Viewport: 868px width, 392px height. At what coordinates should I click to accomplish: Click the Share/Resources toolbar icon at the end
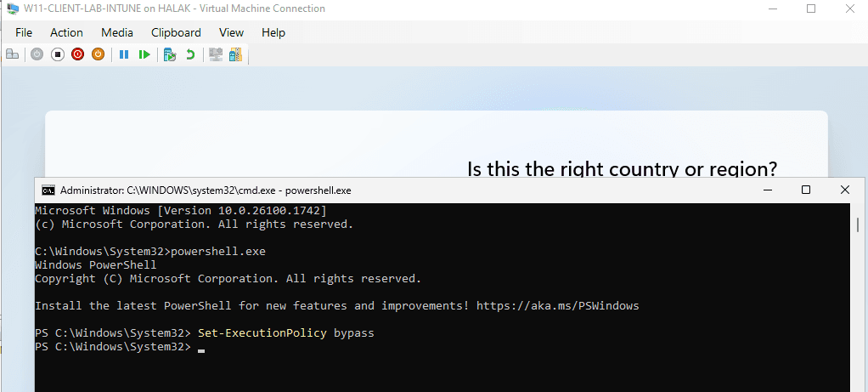pyautogui.click(x=236, y=54)
